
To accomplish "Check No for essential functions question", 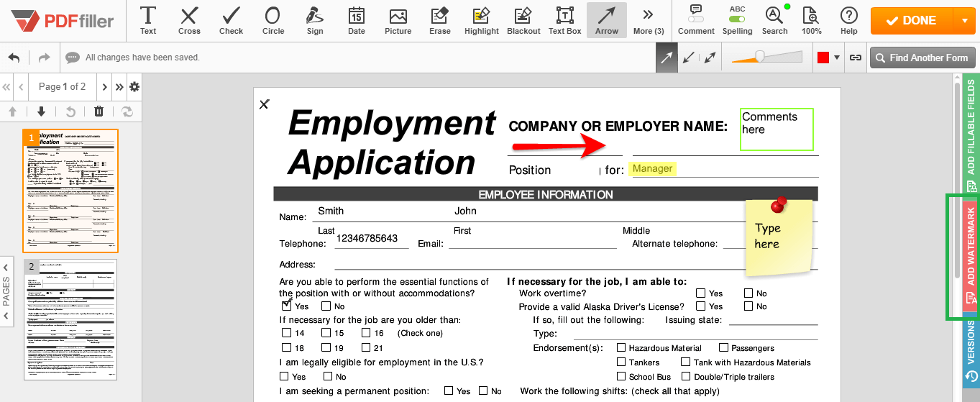I will [326, 306].
